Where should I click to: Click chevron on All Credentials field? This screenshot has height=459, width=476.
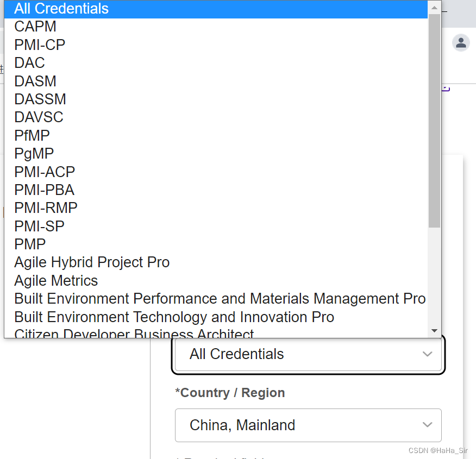pos(427,354)
